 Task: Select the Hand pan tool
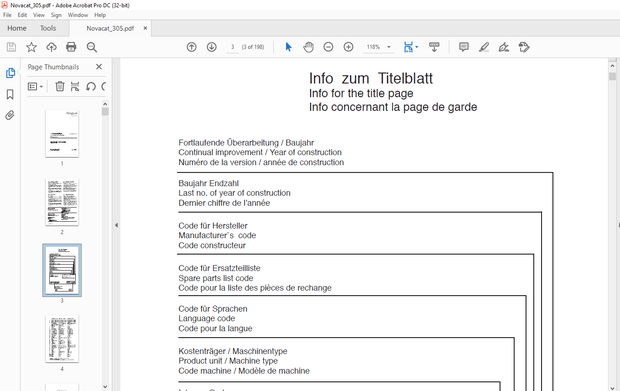point(308,47)
